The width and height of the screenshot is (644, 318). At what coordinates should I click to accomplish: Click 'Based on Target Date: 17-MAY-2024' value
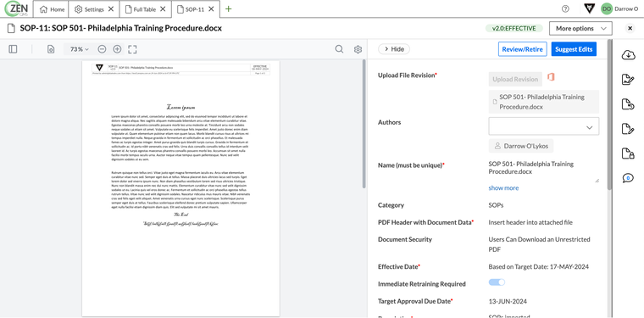pos(539,266)
